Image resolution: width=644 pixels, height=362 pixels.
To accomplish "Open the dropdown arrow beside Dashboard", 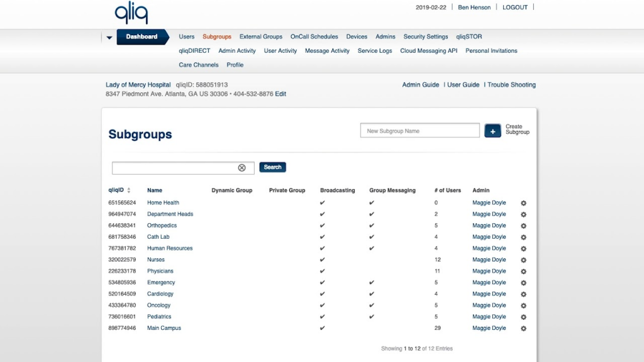I will [x=108, y=36].
